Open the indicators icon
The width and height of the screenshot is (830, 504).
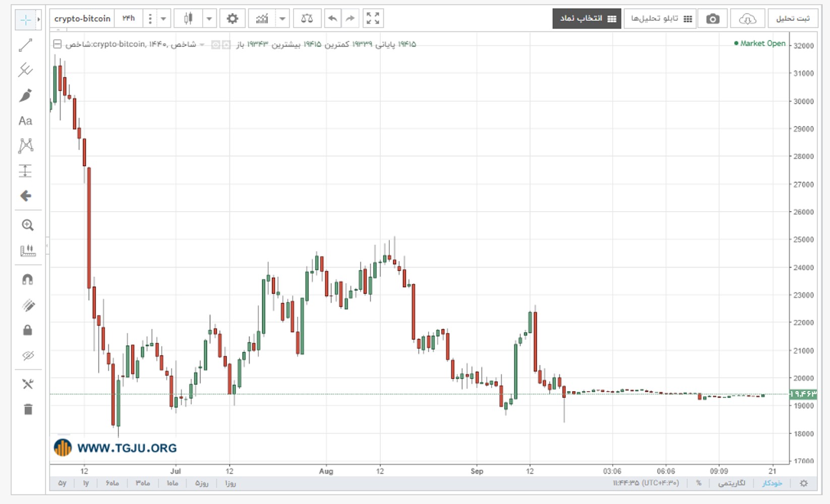pos(262,19)
